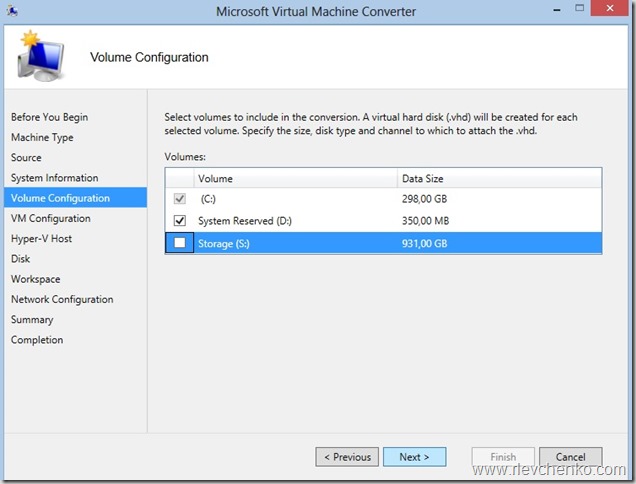Click the 350,00 MB data size cell
The image size is (636, 484).
pyautogui.click(x=425, y=221)
